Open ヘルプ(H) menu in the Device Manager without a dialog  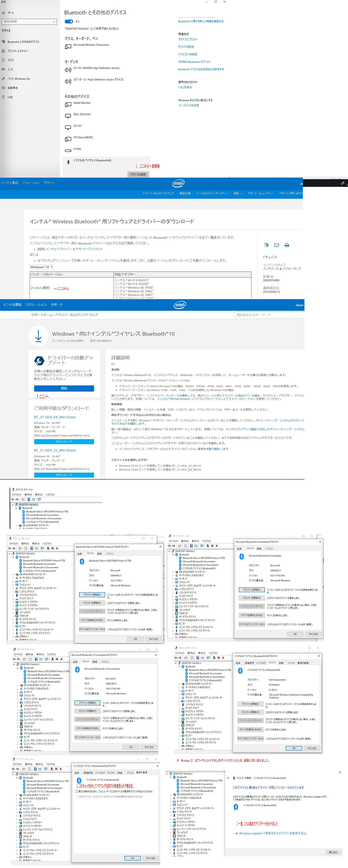pos(50,495)
